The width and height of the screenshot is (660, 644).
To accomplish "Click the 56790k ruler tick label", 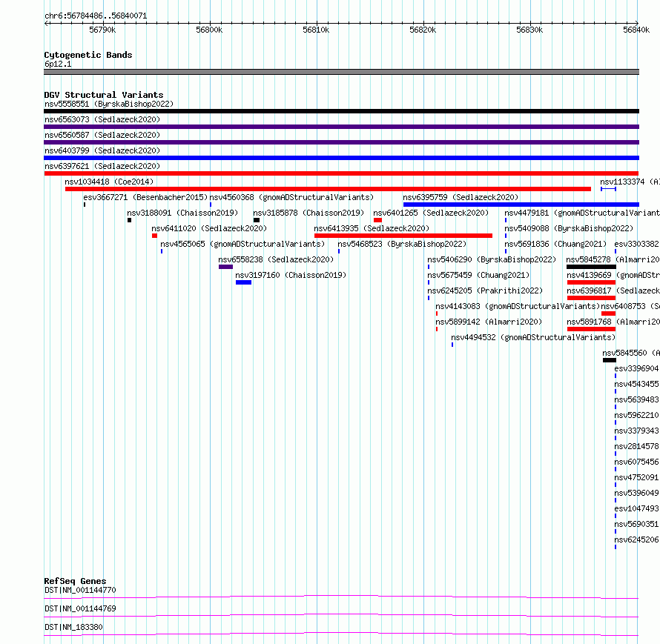I will (x=102, y=30).
